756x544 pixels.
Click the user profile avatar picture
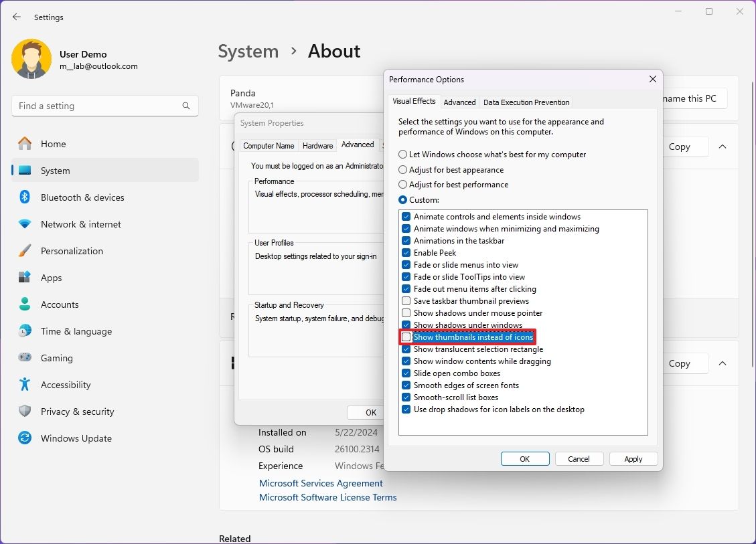[31, 59]
